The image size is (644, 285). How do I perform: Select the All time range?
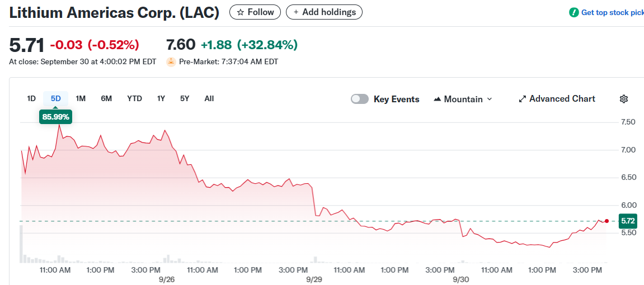(x=209, y=99)
